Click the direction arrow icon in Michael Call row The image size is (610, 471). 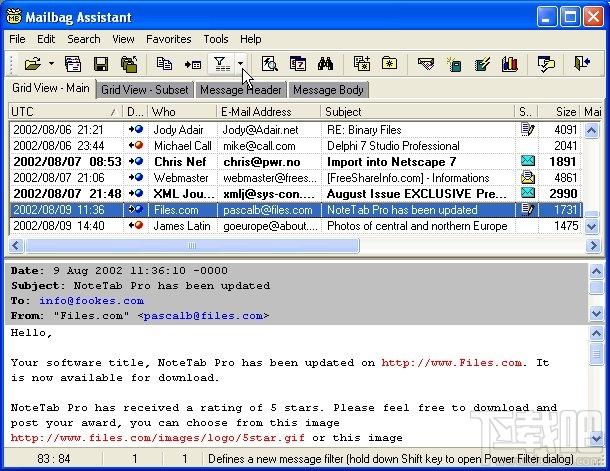pyautogui.click(x=136, y=145)
